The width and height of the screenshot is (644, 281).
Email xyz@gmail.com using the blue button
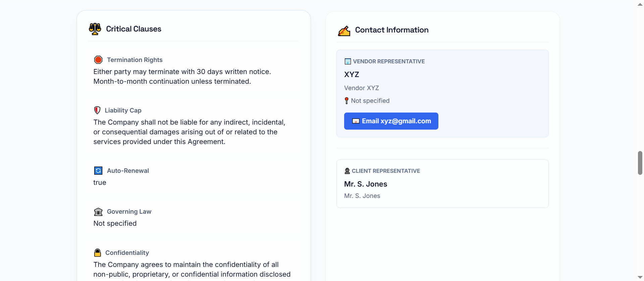click(391, 121)
